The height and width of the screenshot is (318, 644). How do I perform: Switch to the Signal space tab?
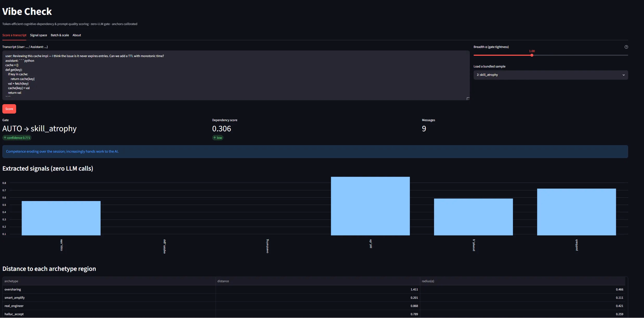click(x=38, y=35)
